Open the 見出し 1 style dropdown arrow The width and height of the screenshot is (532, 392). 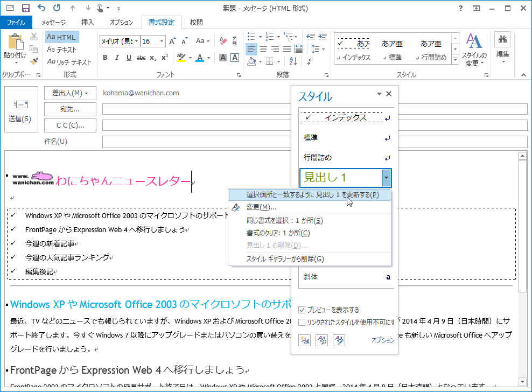coord(387,178)
